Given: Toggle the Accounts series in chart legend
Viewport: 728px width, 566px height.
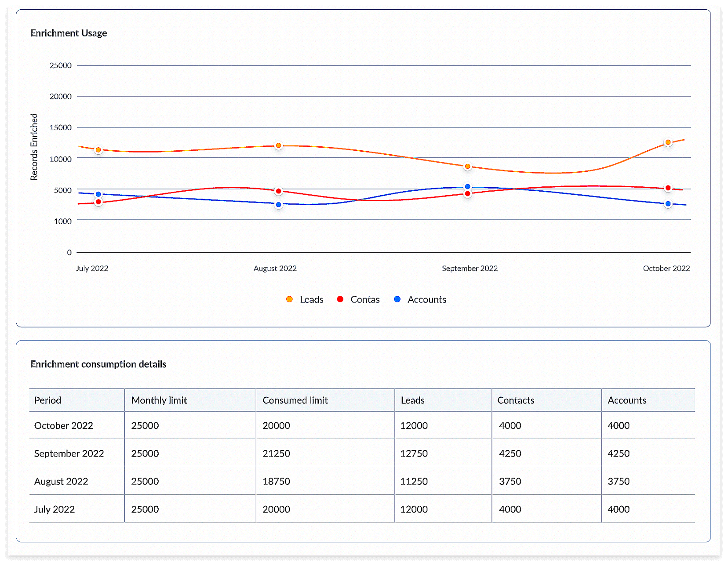Looking at the screenshot, I should [420, 300].
